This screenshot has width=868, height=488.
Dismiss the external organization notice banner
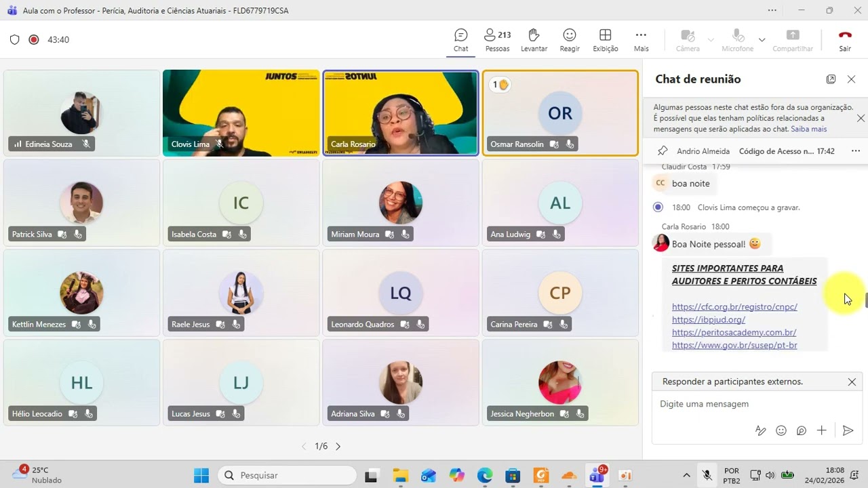[x=861, y=118]
